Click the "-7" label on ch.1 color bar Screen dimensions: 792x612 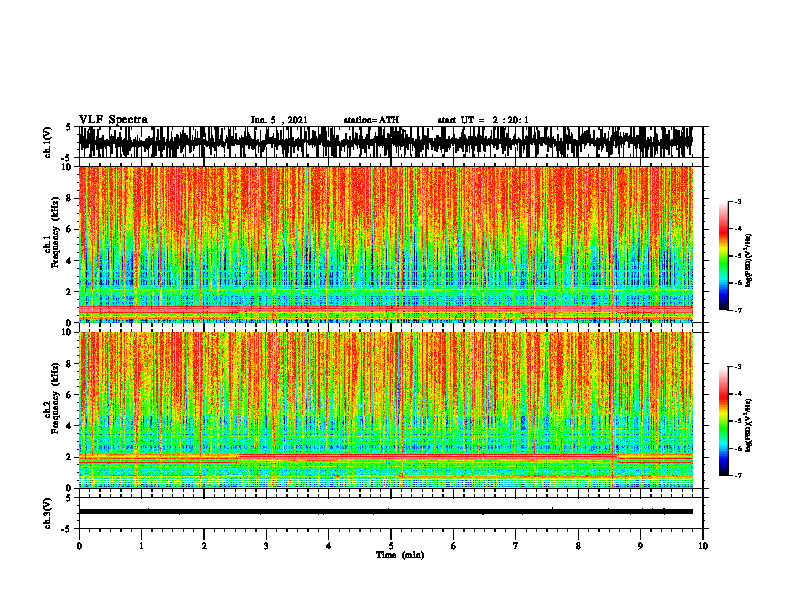click(x=738, y=310)
